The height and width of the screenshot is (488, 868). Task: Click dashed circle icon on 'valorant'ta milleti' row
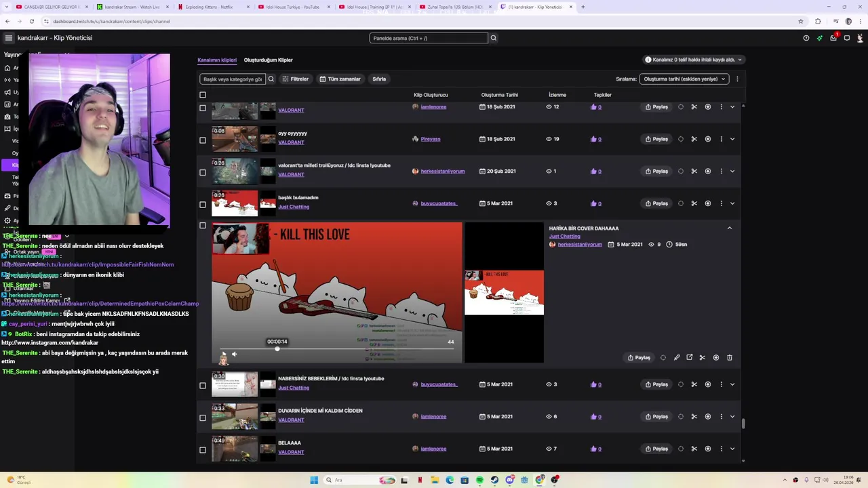pyautogui.click(x=680, y=171)
